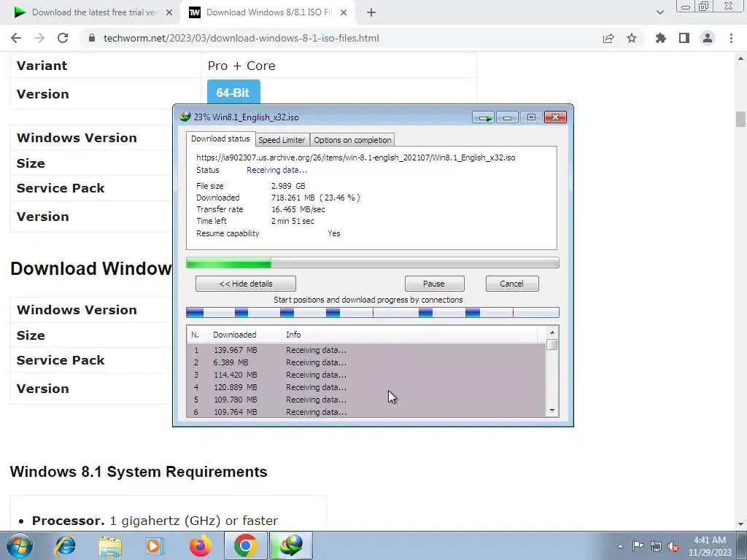The width and height of the screenshot is (747, 560).
Task: Click the 64-Bit download button
Action: coord(233,93)
